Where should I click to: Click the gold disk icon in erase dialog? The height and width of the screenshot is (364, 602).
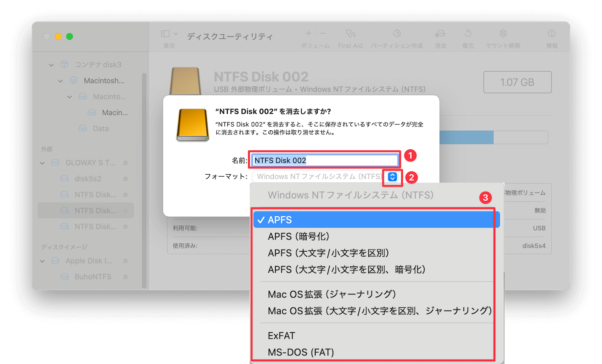coord(193,125)
